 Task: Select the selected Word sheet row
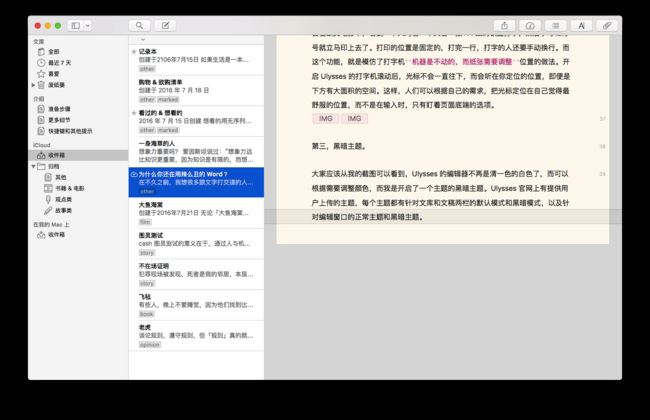(x=196, y=182)
